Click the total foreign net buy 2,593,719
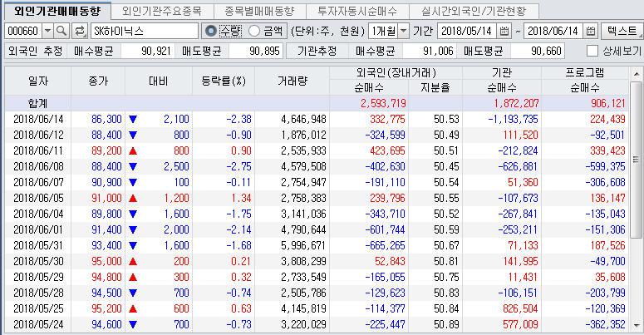Image resolution: width=644 pixels, height=335 pixels. tap(383, 103)
